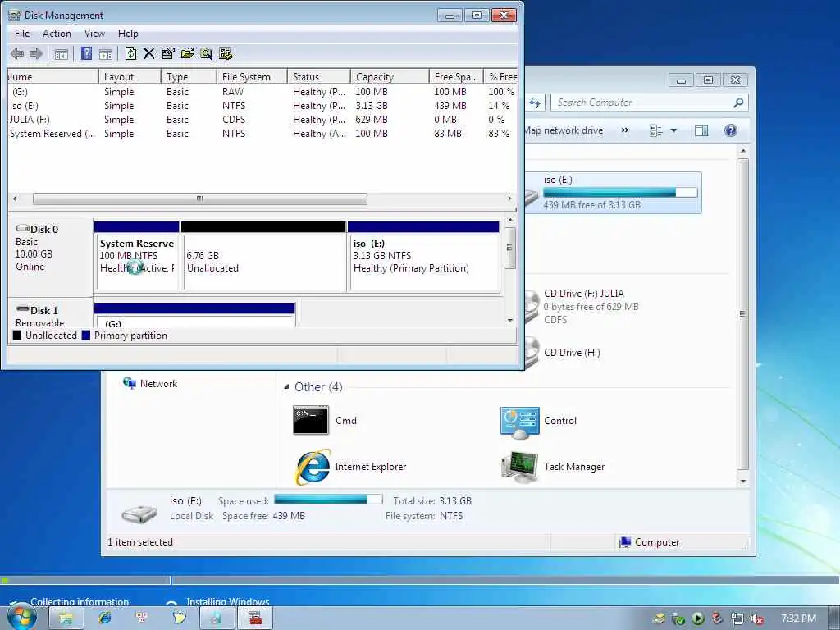Click the refresh button beside Explorer search box

click(x=535, y=103)
